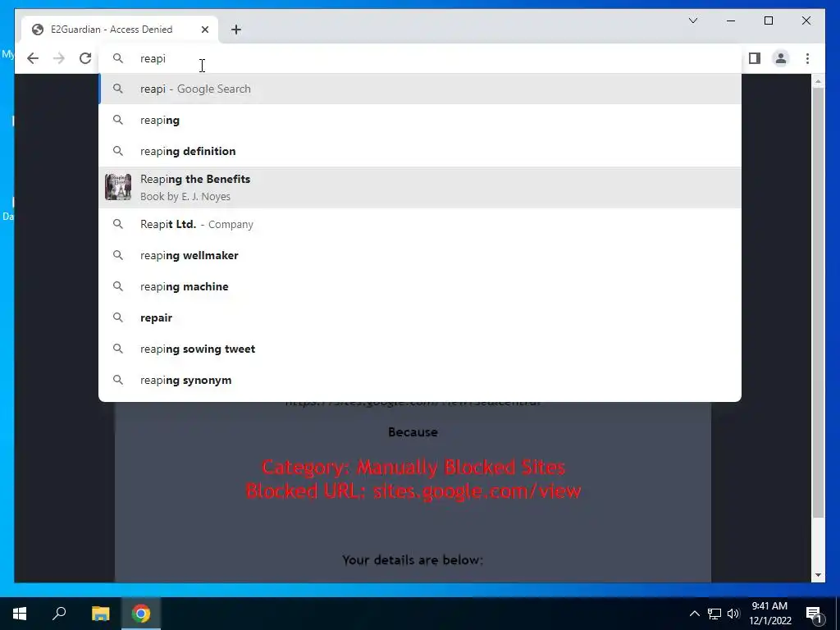
Task: Open the volume control tray icon
Action: click(x=733, y=614)
